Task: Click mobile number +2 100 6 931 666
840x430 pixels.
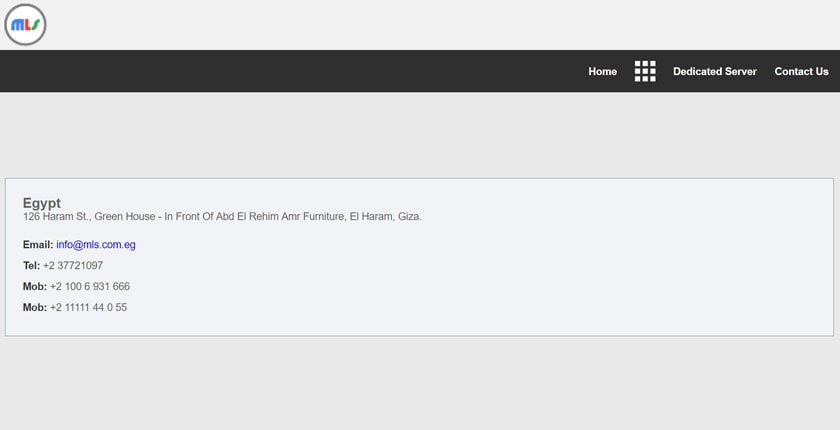Action: click(89, 286)
